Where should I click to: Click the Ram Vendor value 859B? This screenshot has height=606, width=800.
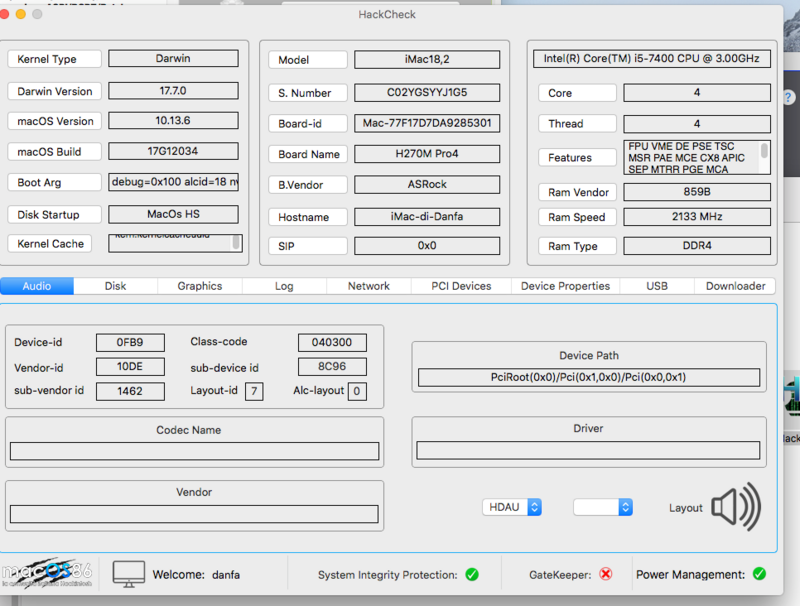click(697, 192)
